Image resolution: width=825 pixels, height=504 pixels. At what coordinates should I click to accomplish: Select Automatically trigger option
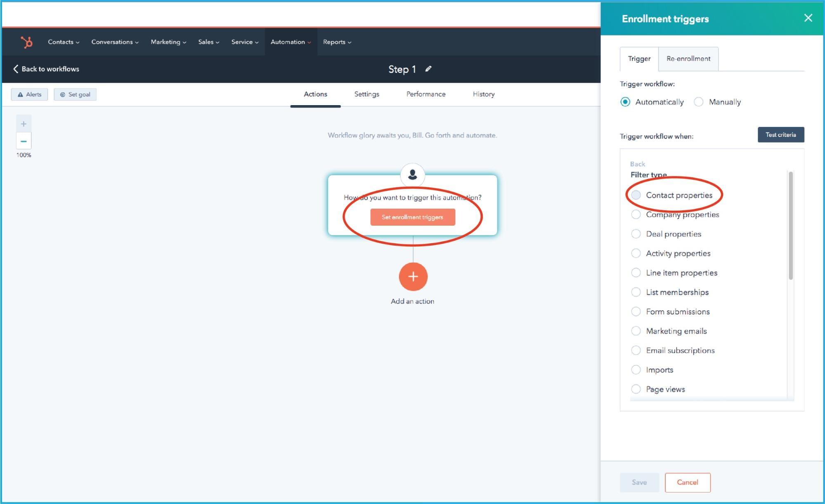[x=625, y=102]
